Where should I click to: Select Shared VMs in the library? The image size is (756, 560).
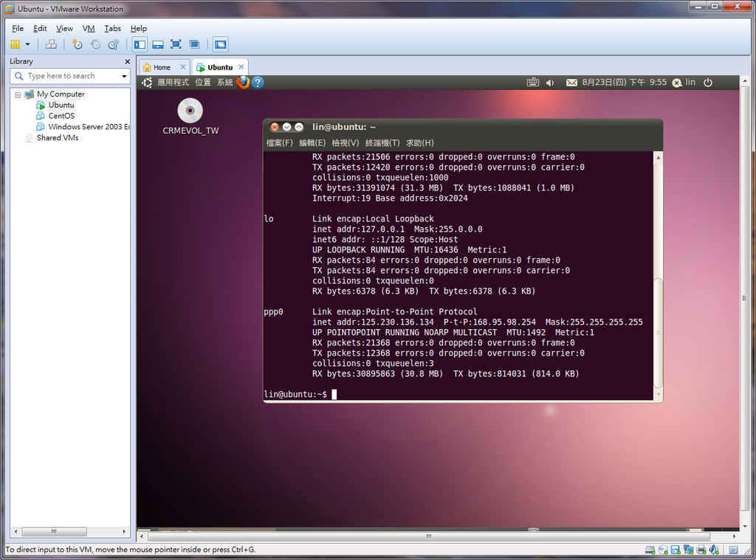point(58,138)
